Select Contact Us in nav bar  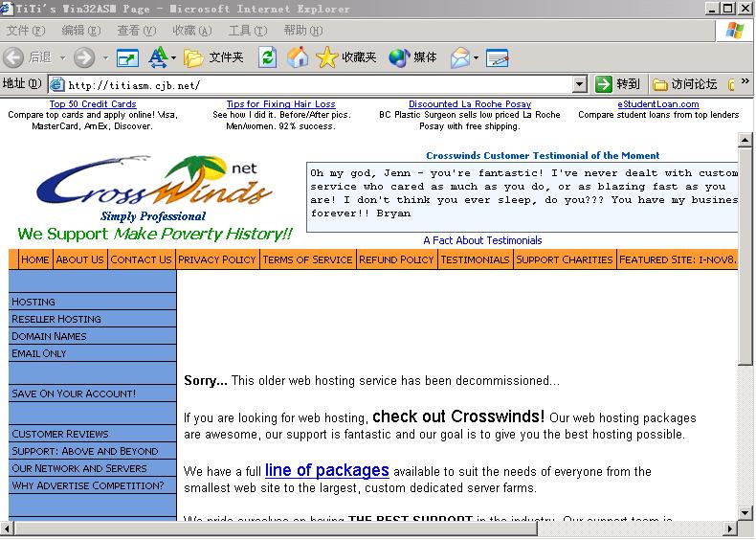[x=141, y=259]
